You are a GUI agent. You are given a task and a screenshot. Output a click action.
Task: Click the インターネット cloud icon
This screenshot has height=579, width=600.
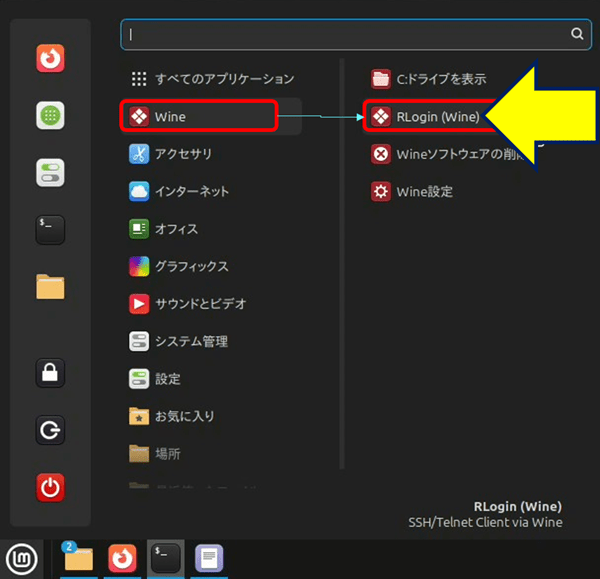coord(139,191)
